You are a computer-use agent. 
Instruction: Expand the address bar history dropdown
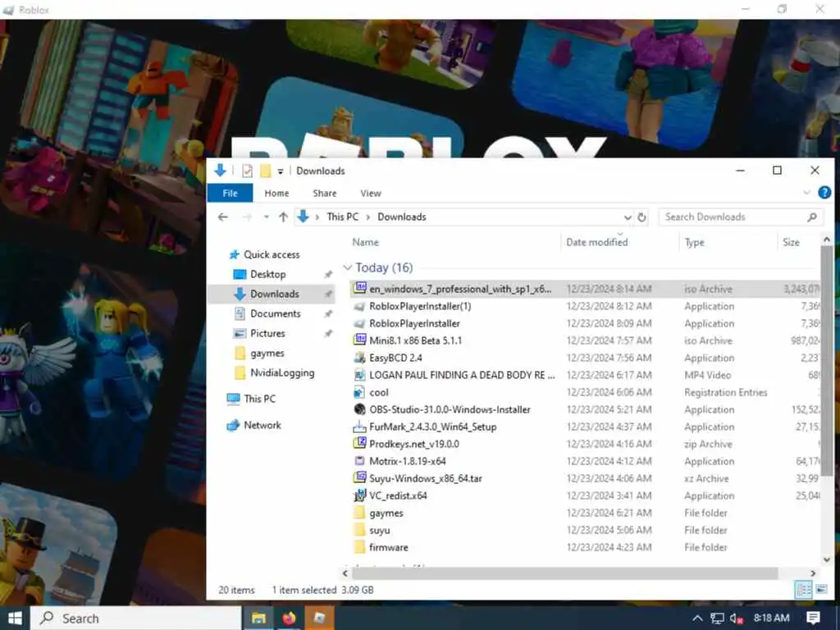click(628, 217)
